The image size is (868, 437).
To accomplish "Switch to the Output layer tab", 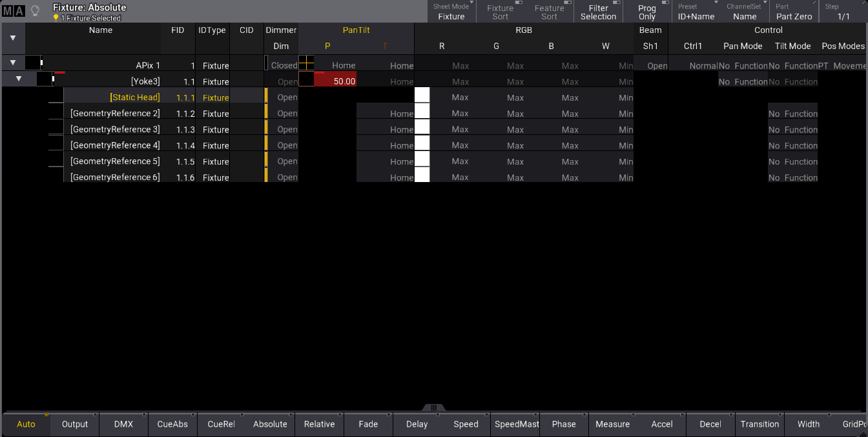I will [75, 424].
